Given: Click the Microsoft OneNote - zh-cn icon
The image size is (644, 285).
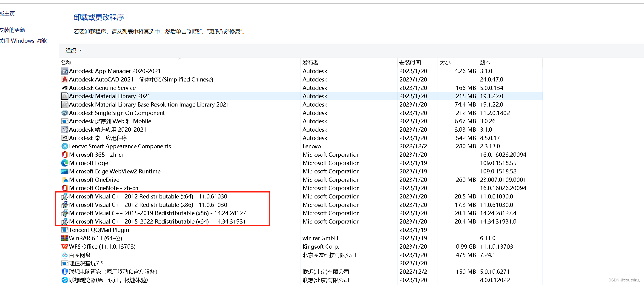Looking at the screenshot, I should pos(65,188).
